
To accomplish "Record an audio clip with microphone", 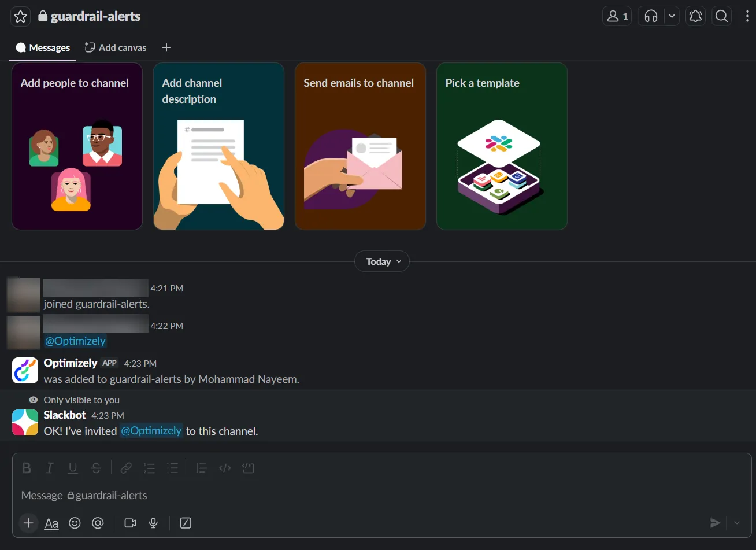I will point(153,523).
